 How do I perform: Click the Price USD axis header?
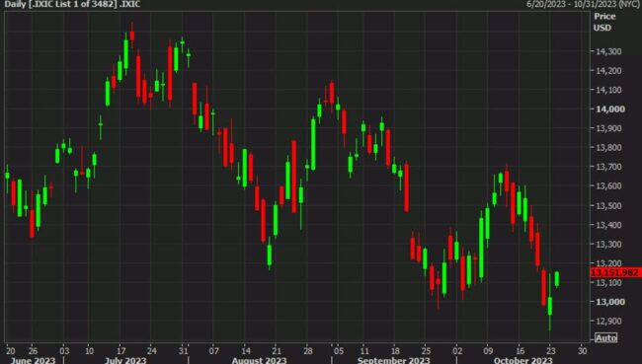[x=604, y=22]
